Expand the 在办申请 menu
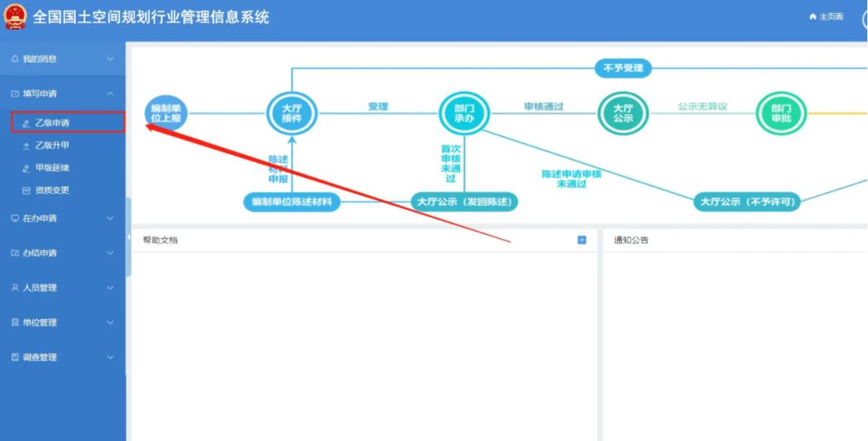The width and height of the screenshot is (868, 441). pyautogui.click(x=63, y=218)
